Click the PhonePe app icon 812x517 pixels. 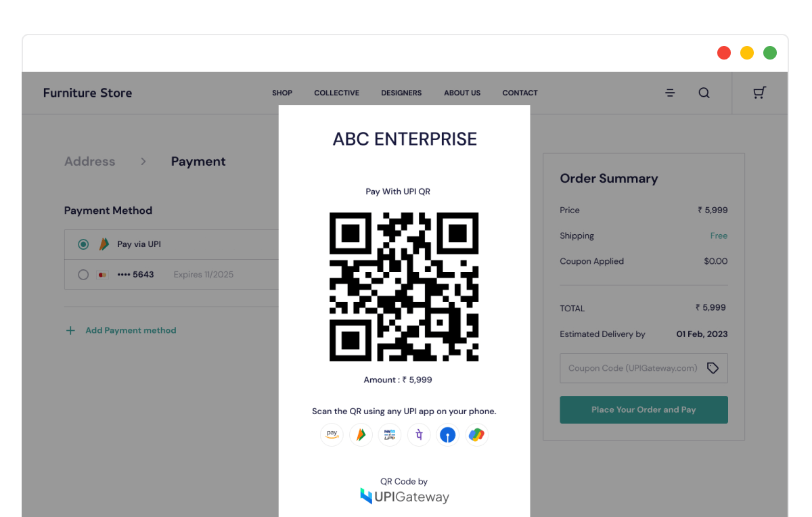[419, 434]
